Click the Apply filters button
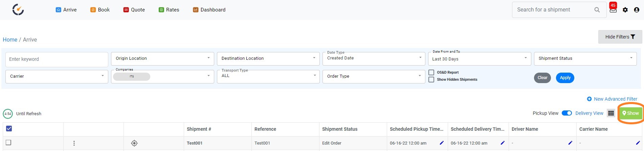 pyautogui.click(x=565, y=78)
